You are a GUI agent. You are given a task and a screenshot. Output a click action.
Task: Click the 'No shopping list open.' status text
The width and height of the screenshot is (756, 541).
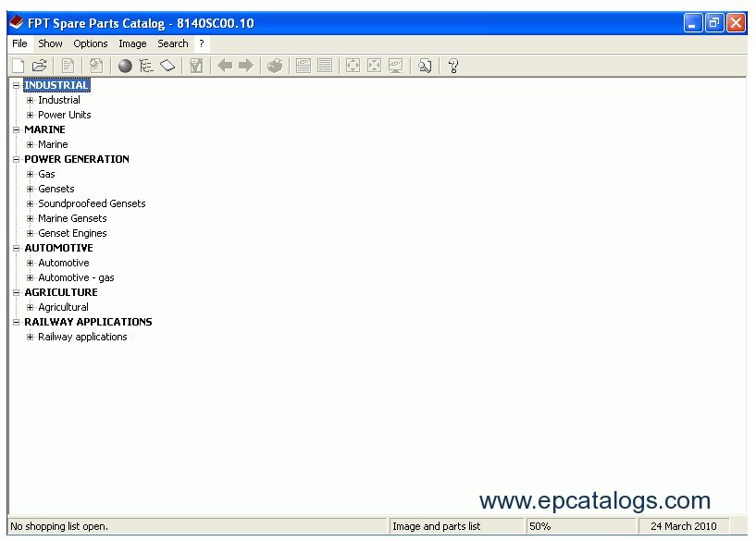pos(59,526)
